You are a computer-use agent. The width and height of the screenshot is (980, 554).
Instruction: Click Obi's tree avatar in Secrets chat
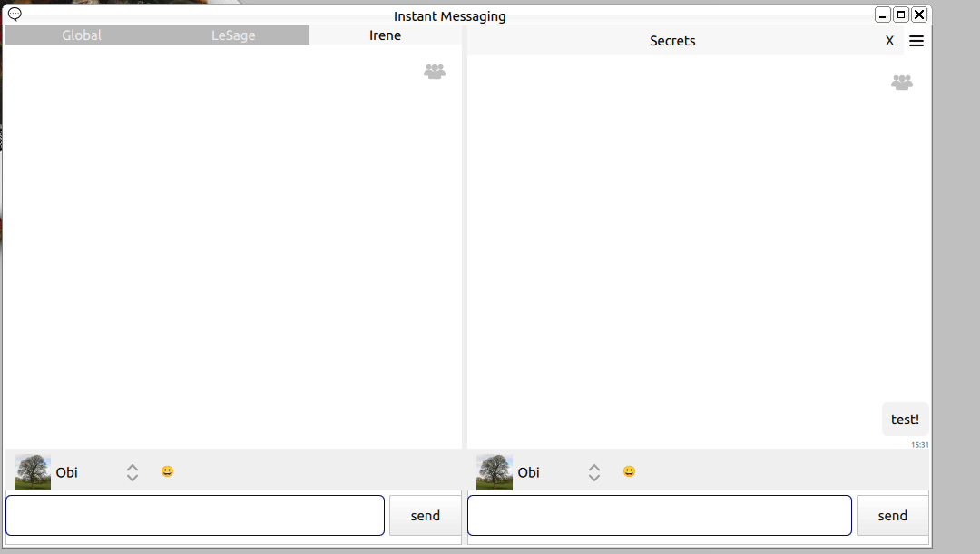[495, 472]
